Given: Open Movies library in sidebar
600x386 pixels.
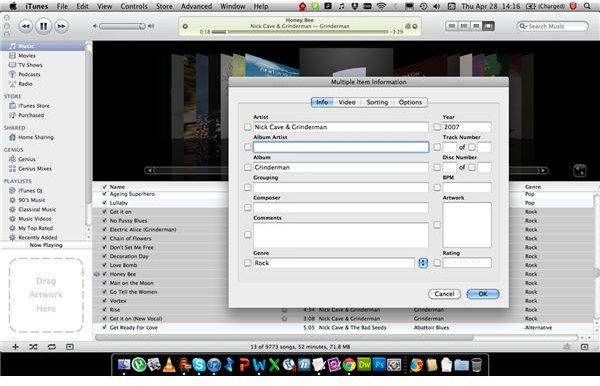Looking at the screenshot, I should [x=27, y=55].
